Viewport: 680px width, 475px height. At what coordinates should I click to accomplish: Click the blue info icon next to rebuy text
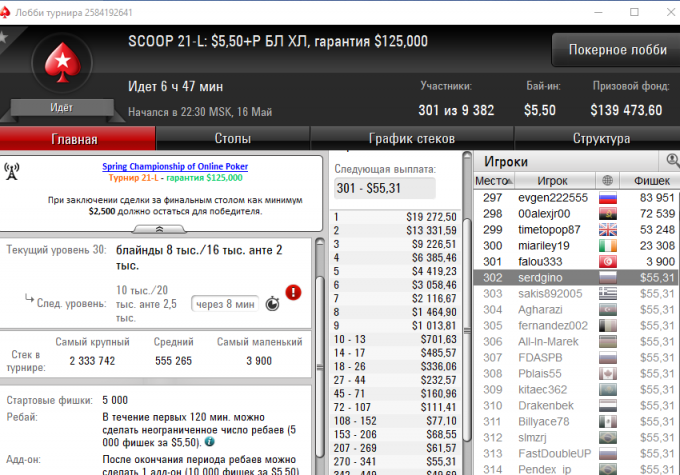pyautogui.click(x=209, y=442)
